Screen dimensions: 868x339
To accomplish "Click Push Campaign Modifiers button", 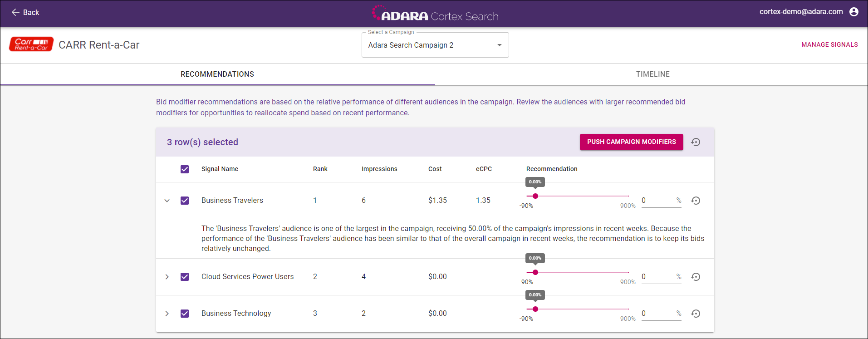I will pos(631,142).
